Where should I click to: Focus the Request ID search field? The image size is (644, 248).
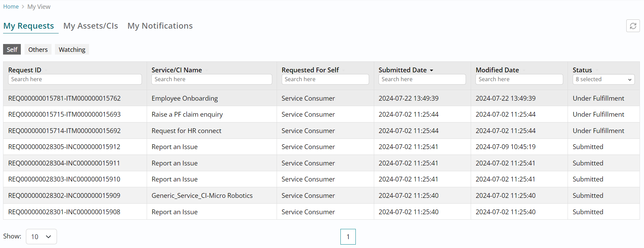click(75, 79)
